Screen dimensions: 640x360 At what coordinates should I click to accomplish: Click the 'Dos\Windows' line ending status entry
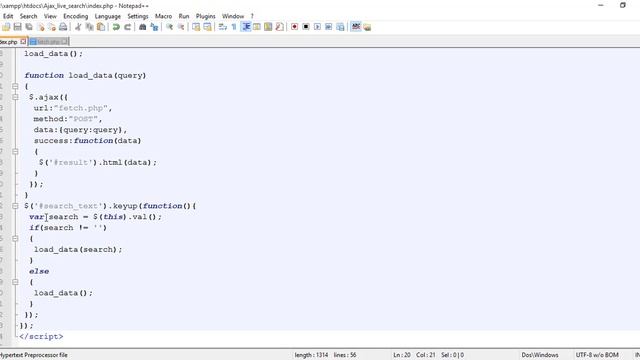coord(540,355)
